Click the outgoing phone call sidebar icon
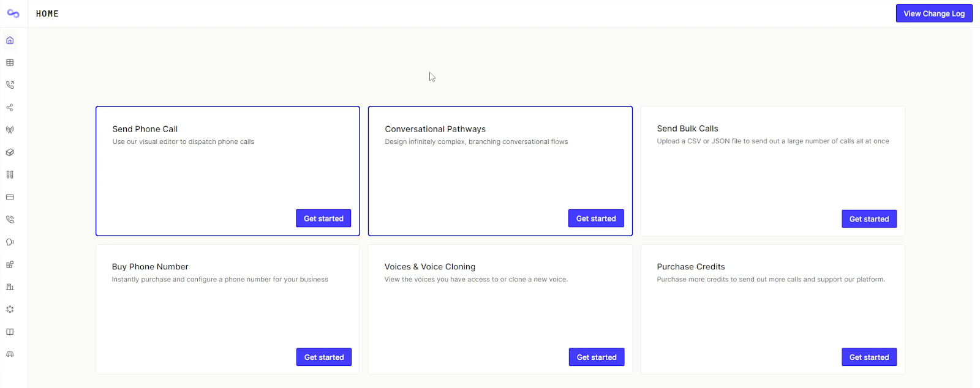The height and width of the screenshot is (388, 980). coord(10,85)
